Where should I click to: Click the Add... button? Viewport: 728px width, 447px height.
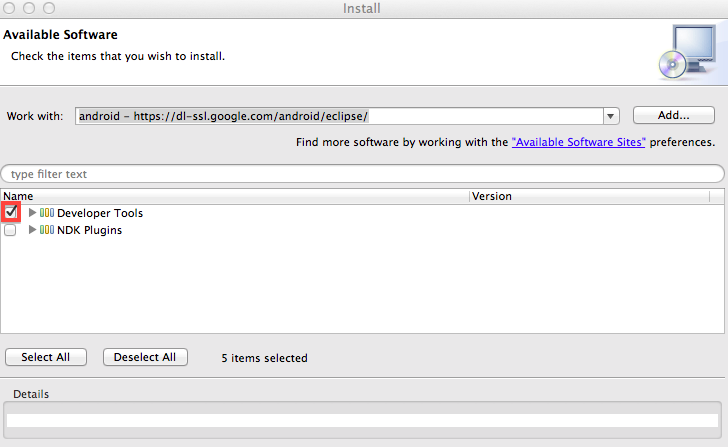coord(674,115)
